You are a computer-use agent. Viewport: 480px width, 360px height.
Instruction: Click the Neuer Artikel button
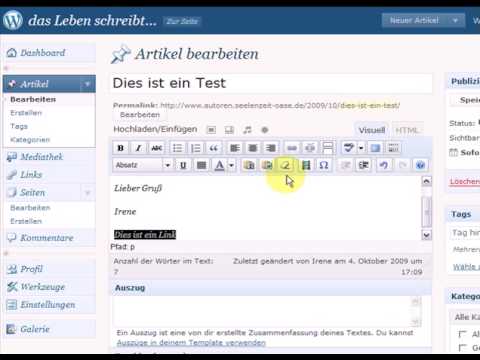coord(414,21)
